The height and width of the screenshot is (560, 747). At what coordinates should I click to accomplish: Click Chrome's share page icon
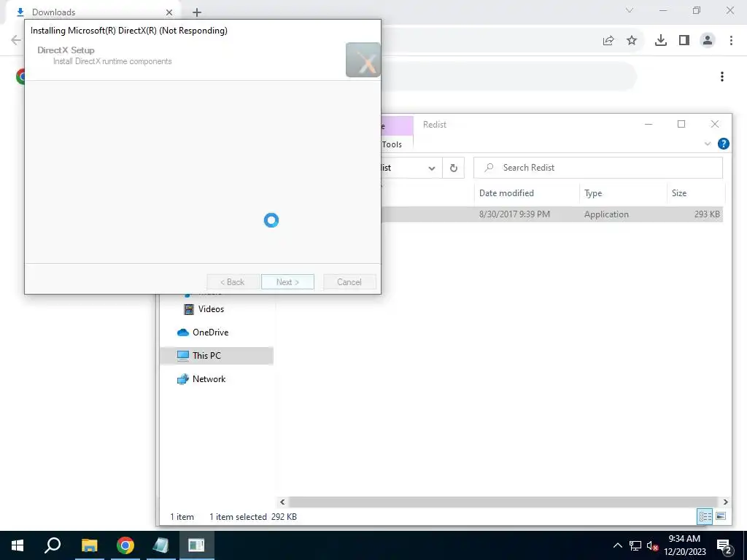pos(608,41)
